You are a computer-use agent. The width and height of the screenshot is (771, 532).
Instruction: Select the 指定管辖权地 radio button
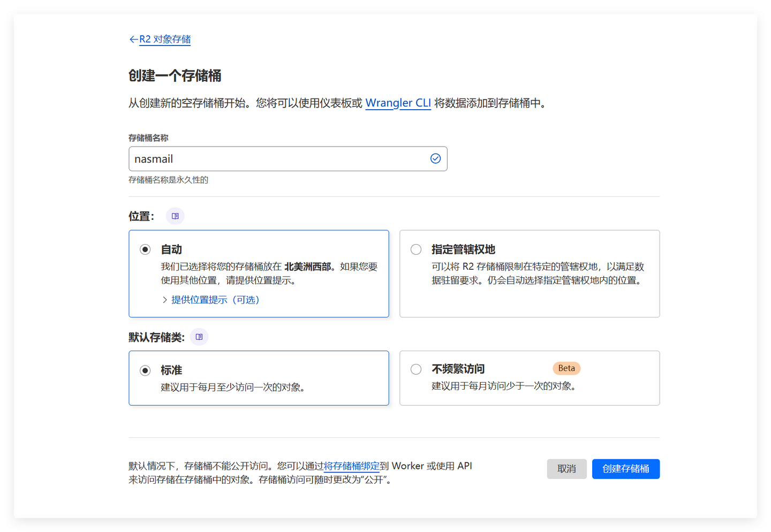[416, 249]
